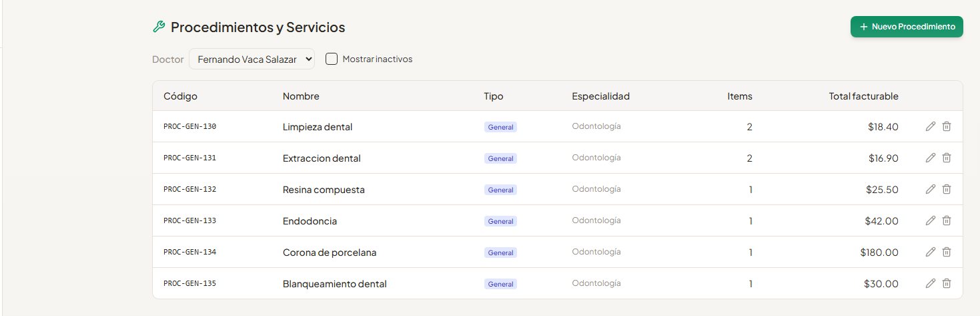Select code PROC-GEN-132
Image resolution: width=980 pixels, height=316 pixels.
[x=189, y=189]
